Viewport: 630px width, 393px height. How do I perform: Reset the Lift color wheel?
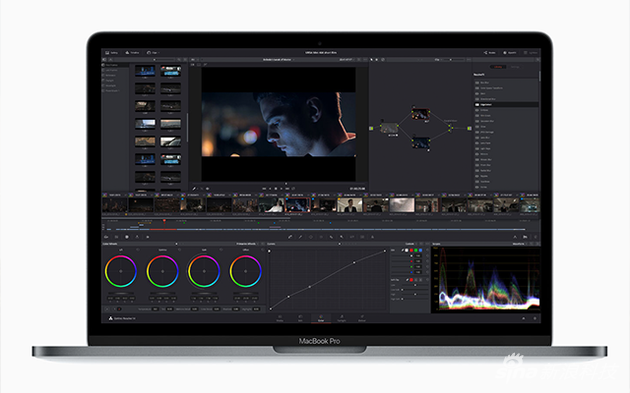click(x=138, y=250)
